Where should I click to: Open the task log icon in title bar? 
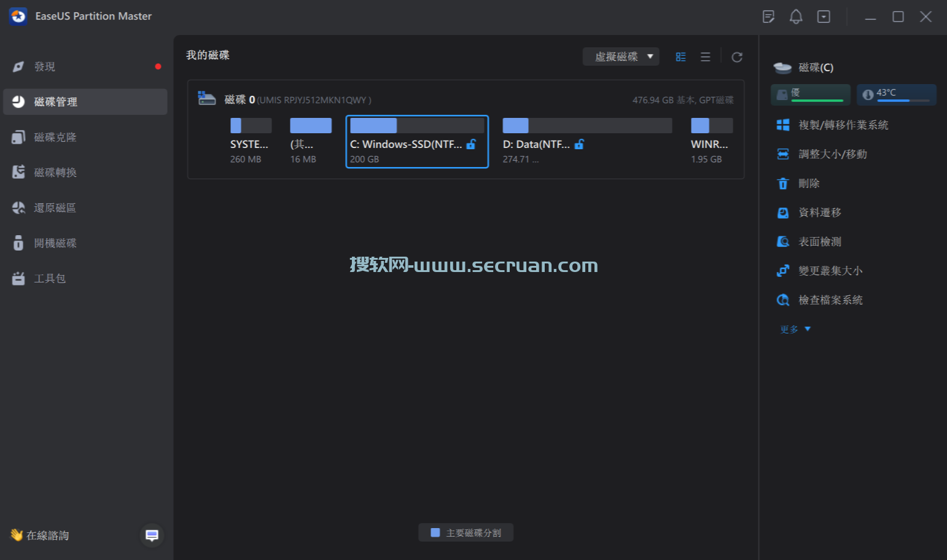coord(768,17)
